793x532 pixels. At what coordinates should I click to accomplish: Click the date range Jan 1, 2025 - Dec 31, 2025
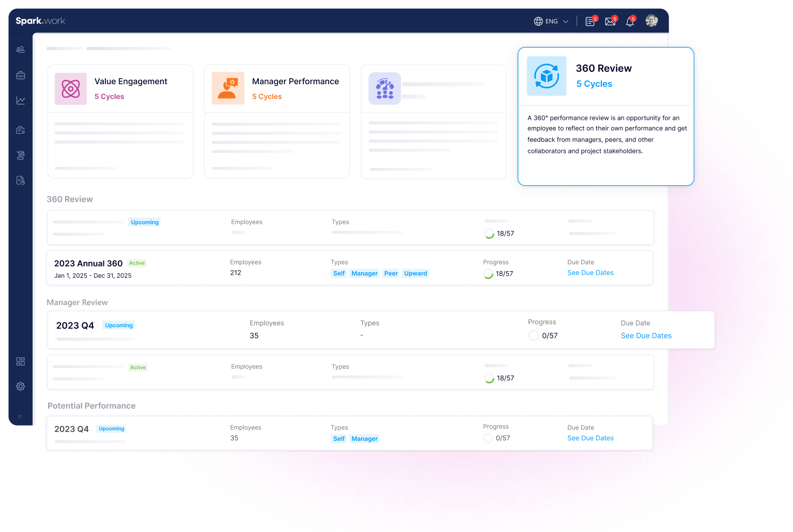pyautogui.click(x=93, y=276)
